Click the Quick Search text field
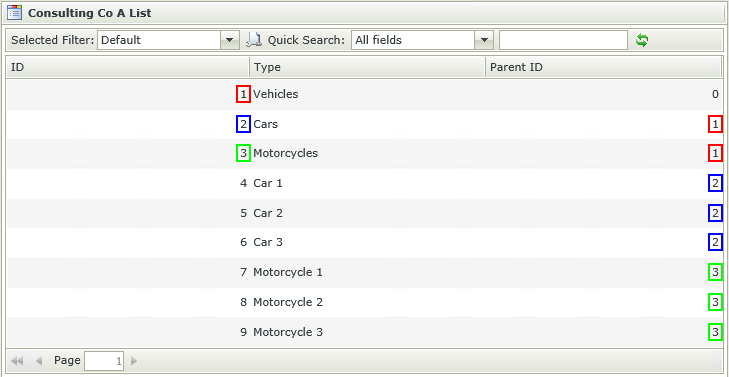The width and height of the screenshot is (729, 377). 563,40
